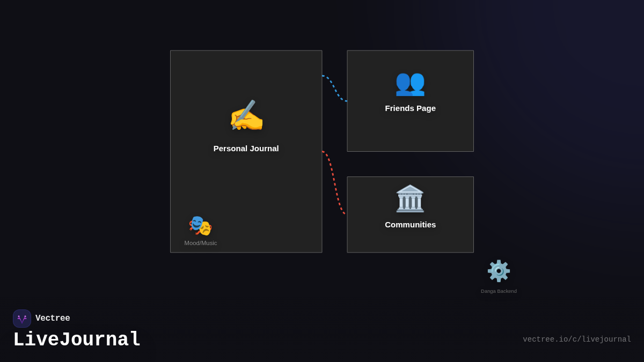Click the writing hand icon
The width and height of the screenshot is (644, 362).
[x=246, y=115]
